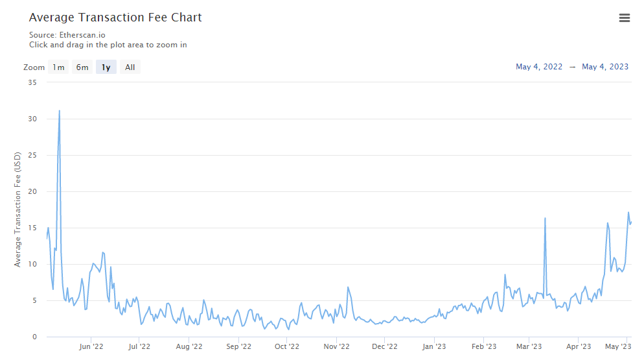Click the Oct '22 x-axis label
This screenshot has height=360, width=644.
286,347
